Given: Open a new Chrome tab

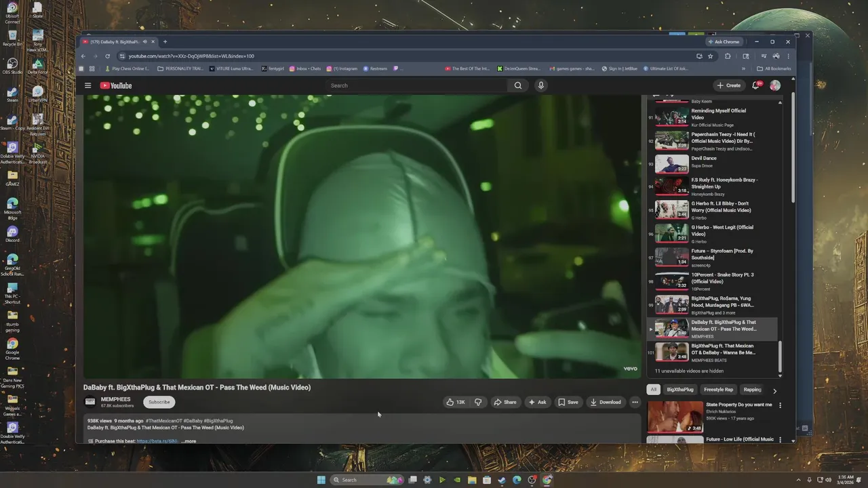Looking at the screenshot, I should 165,41.
